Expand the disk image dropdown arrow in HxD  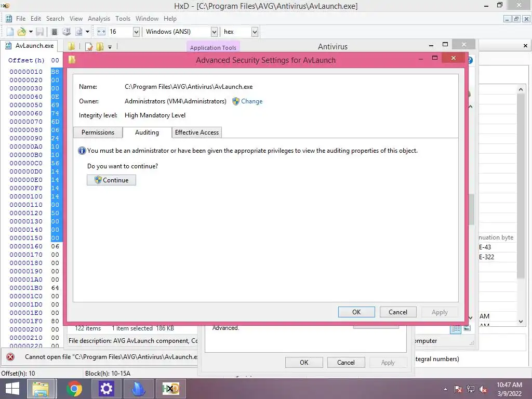[x=87, y=32]
